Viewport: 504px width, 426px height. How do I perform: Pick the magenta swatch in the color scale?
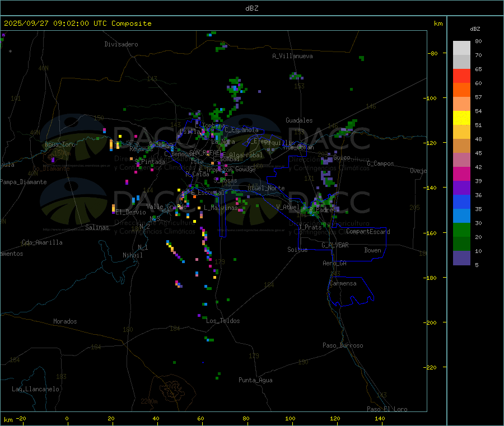point(461,174)
